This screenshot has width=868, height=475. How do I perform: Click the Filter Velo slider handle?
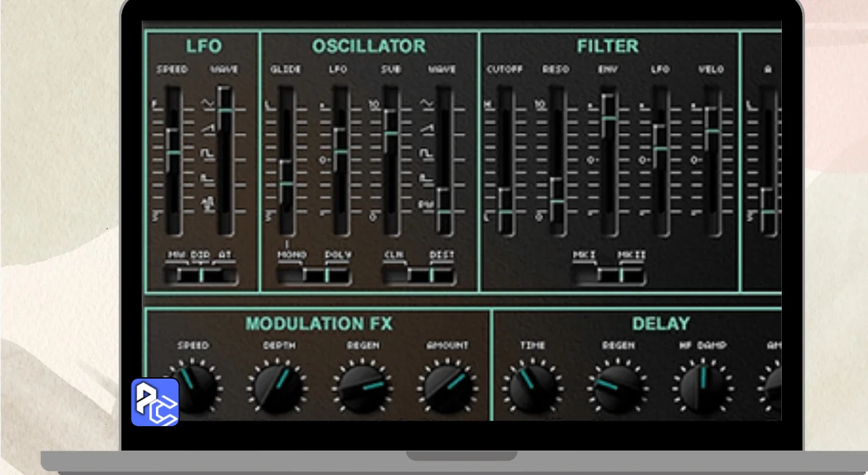coord(712,130)
